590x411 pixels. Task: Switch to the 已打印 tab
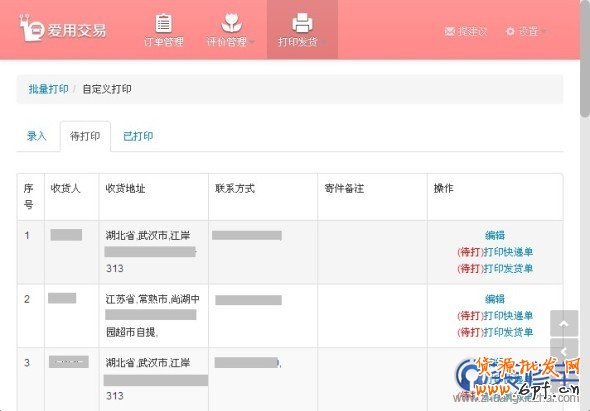click(x=138, y=136)
